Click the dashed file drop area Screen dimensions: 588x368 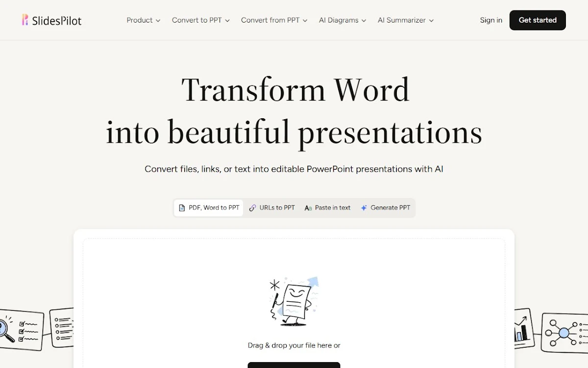tap(294, 303)
